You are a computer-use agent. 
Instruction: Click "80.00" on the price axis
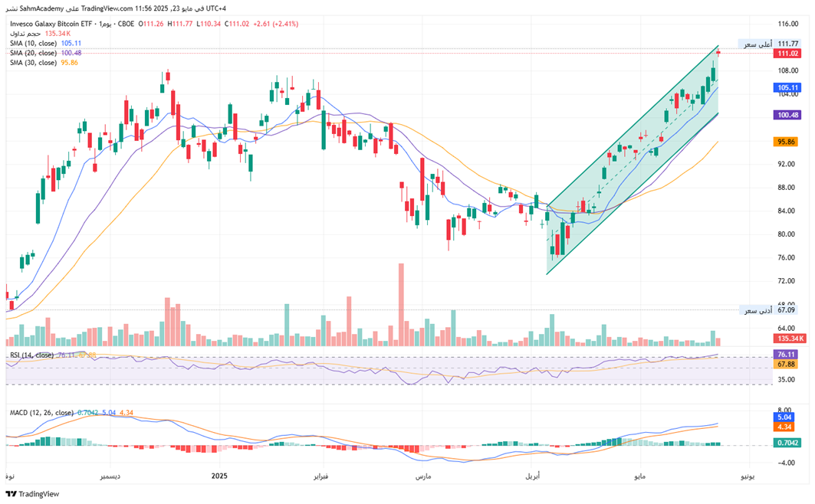tap(788, 234)
